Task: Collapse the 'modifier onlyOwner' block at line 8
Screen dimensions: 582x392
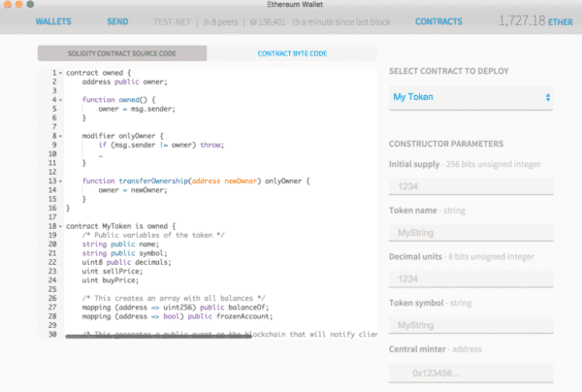Action: [x=61, y=136]
